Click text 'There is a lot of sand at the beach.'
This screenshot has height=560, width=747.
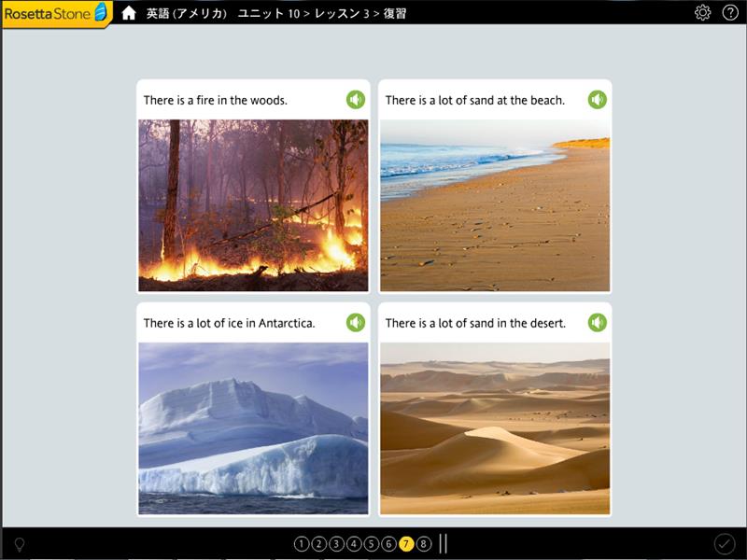[475, 100]
